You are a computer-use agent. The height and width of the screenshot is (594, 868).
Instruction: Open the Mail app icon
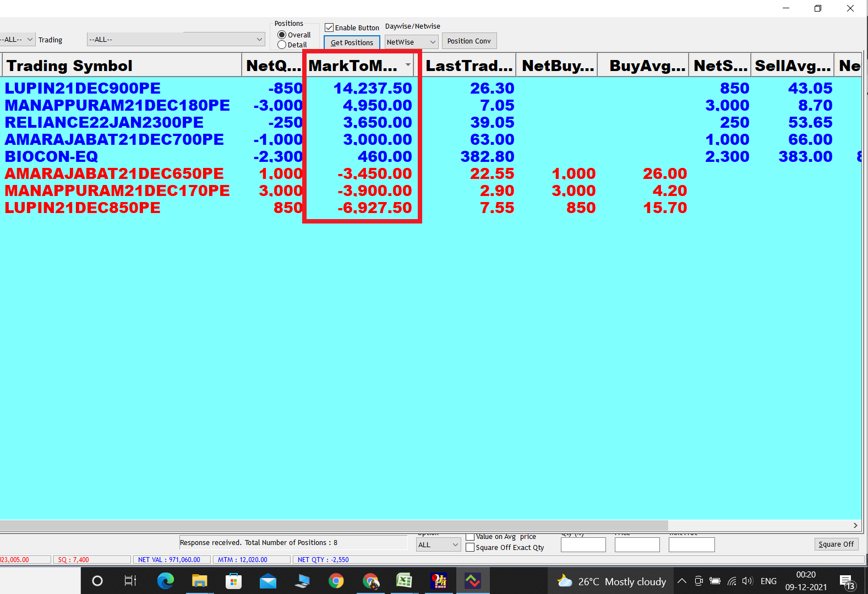268,581
